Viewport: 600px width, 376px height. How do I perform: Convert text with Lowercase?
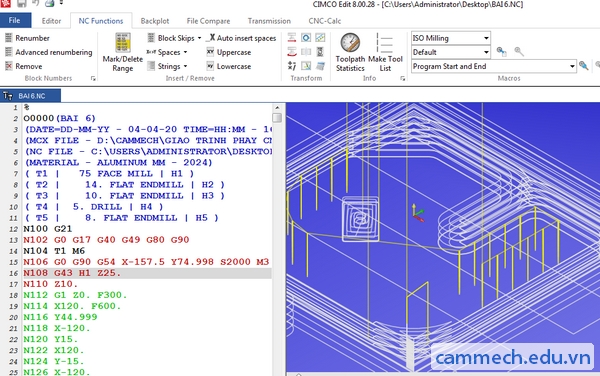(229, 66)
